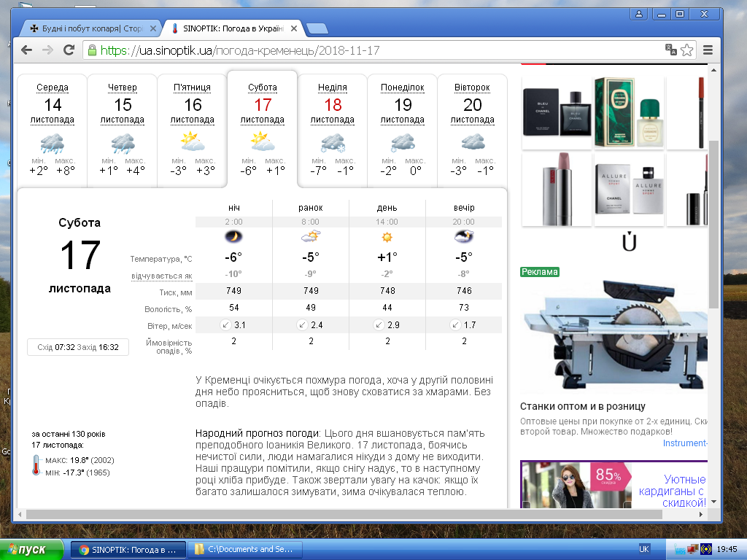Click the 'відчувається як' dotted link
The width and height of the screenshot is (747, 560).
click(x=162, y=276)
